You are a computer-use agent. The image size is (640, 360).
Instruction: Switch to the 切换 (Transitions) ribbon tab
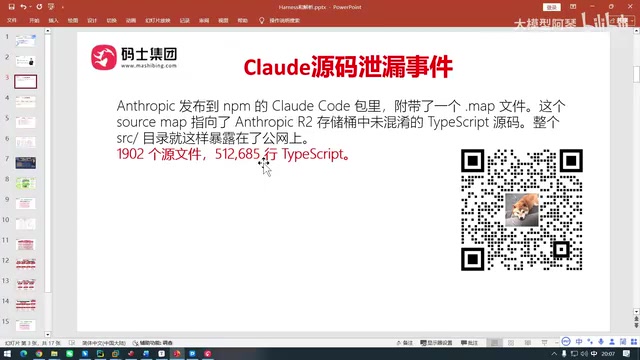(x=111, y=20)
